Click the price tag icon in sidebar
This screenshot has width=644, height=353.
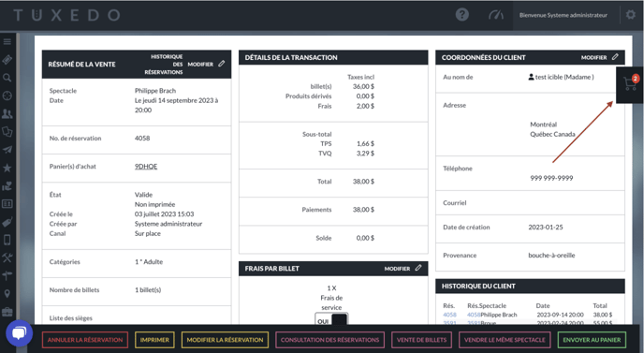7,222
